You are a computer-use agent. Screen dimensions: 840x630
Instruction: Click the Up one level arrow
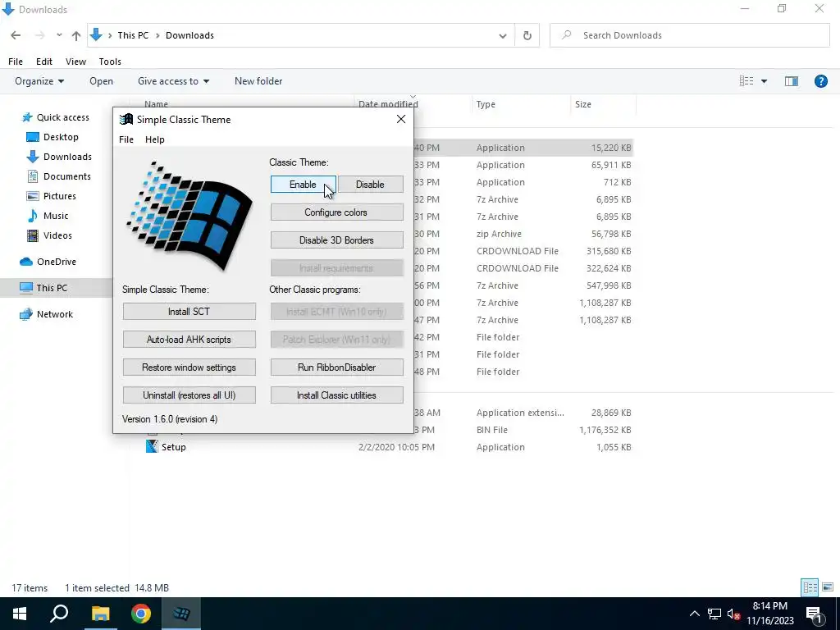[x=76, y=35]
